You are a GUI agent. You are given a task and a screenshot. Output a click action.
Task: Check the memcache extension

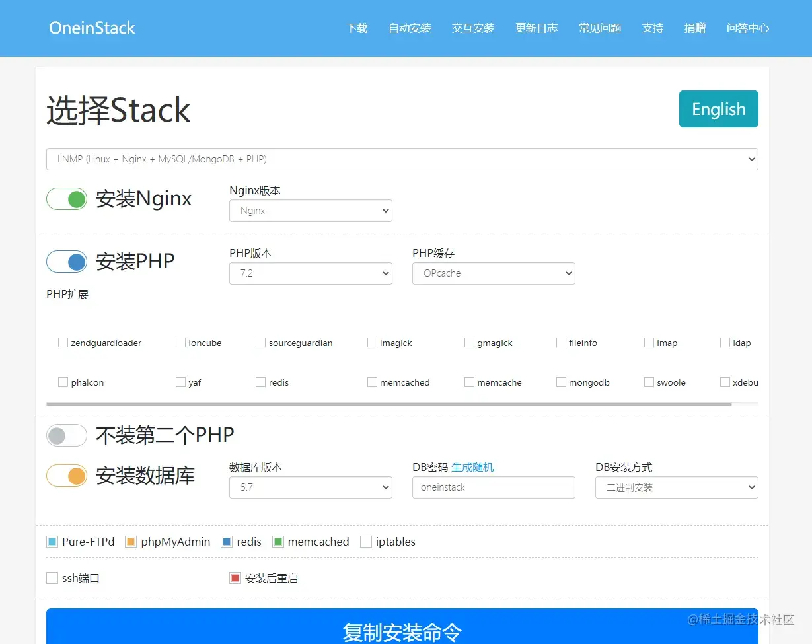[469, 382]
